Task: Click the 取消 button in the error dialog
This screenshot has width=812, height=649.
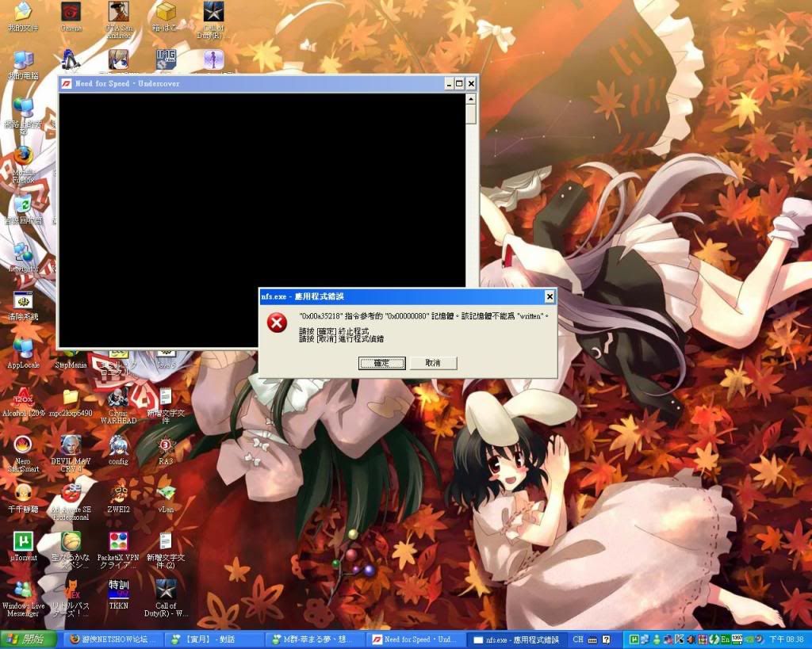Action: pos(433,363)
